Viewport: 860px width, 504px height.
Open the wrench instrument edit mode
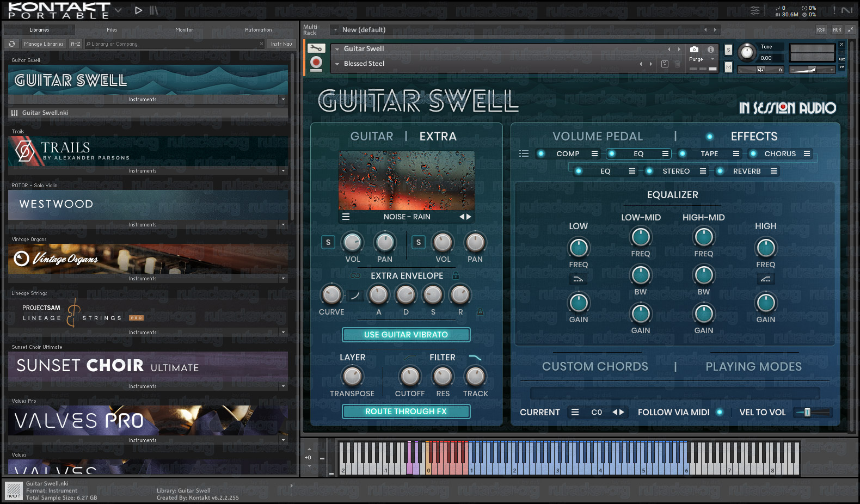pos(316,48)
